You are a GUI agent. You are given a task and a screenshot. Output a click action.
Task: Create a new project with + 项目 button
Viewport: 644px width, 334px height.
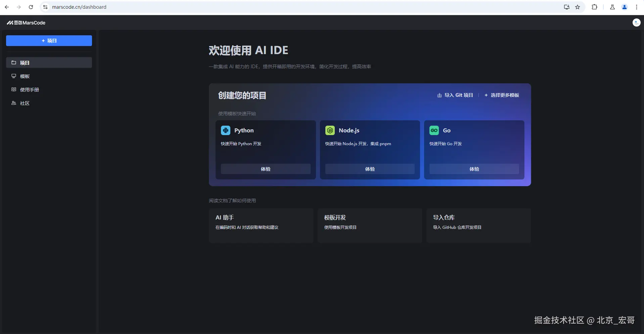click(49, 41)
